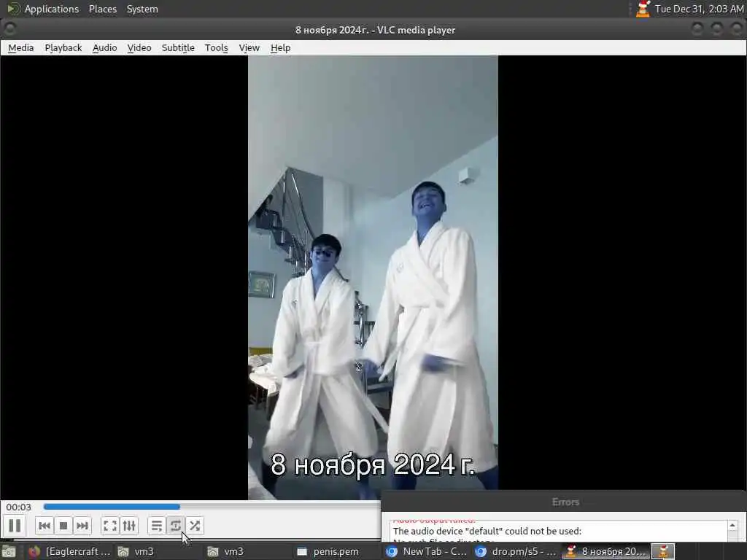The height and width of the screenshot is (560, 747).
Task: Click the audio device error message
Action: [487, 531]
